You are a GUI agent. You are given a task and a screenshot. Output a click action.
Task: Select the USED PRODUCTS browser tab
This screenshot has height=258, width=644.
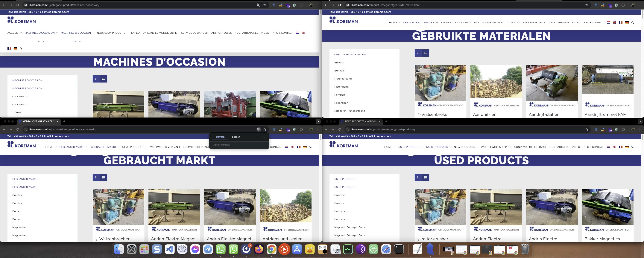[x=361, y=121]
